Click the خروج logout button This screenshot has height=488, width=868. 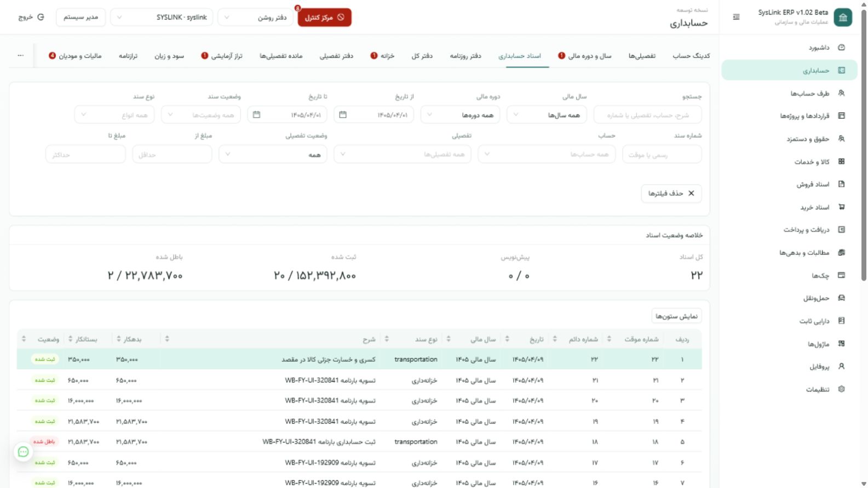pos(31,18)
